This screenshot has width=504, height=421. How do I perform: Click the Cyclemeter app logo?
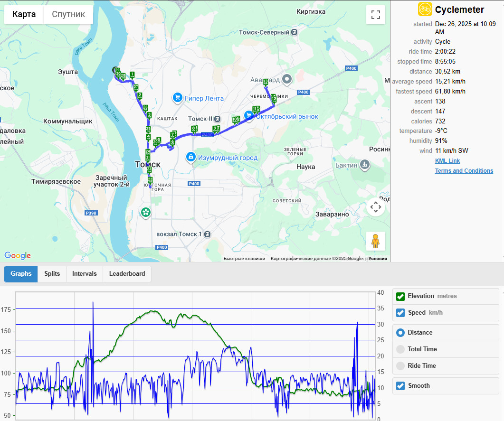(425, 9)
